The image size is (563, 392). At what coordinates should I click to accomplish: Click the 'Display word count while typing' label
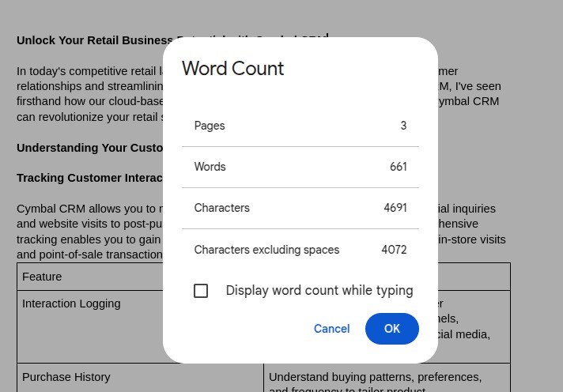(319, 291)
